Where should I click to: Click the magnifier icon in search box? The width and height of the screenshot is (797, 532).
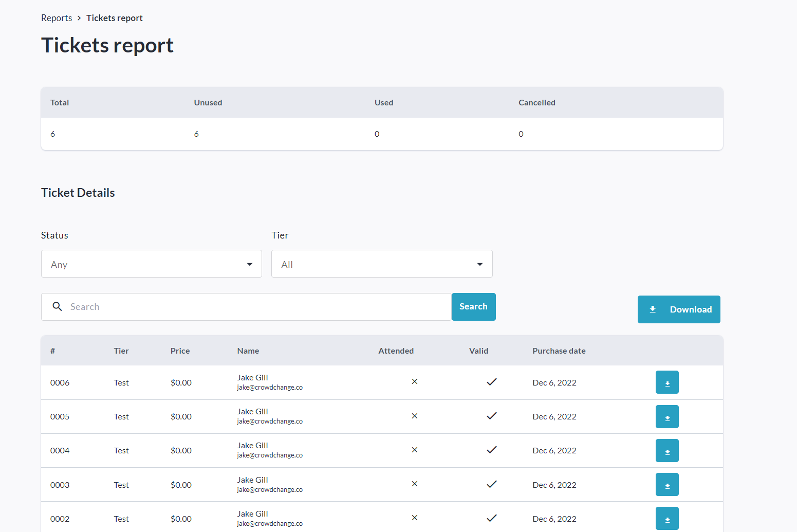(58, 306)
